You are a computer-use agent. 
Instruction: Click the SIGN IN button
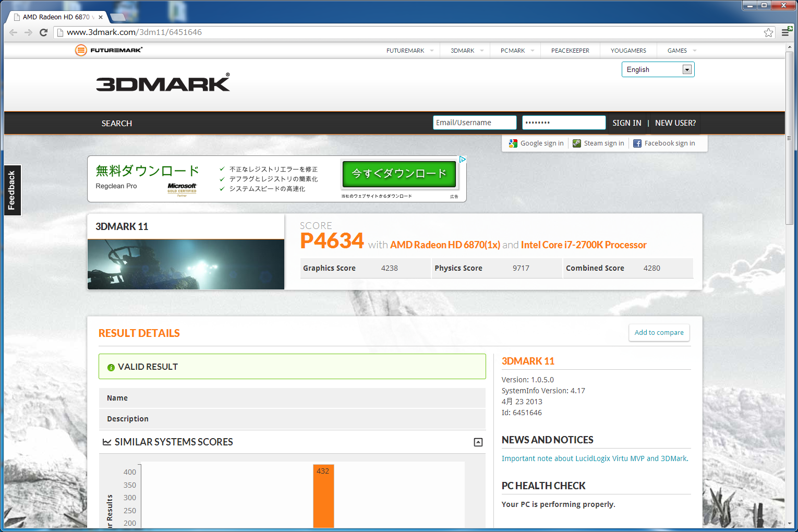pos(627,123)
